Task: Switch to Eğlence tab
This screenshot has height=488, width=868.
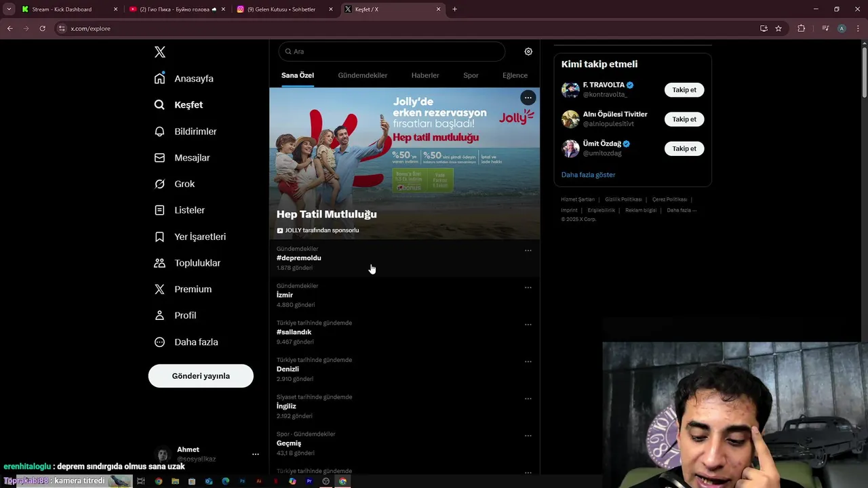Action: 515,75
